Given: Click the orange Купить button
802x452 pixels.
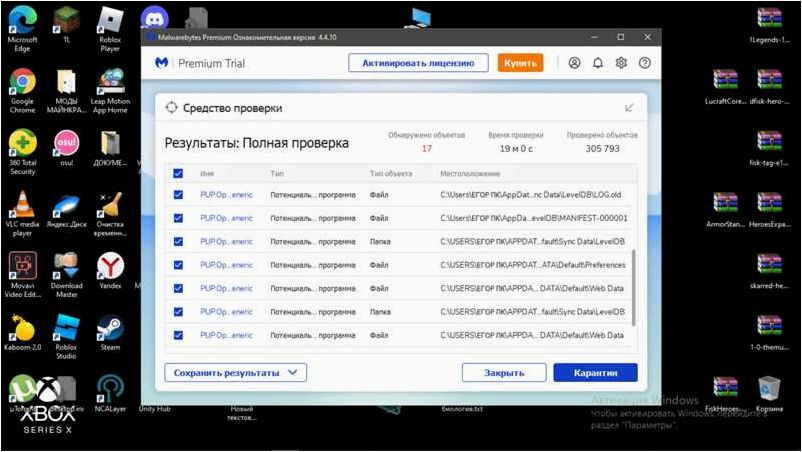Looking at the screenshot, I should [x=520, y=63].
